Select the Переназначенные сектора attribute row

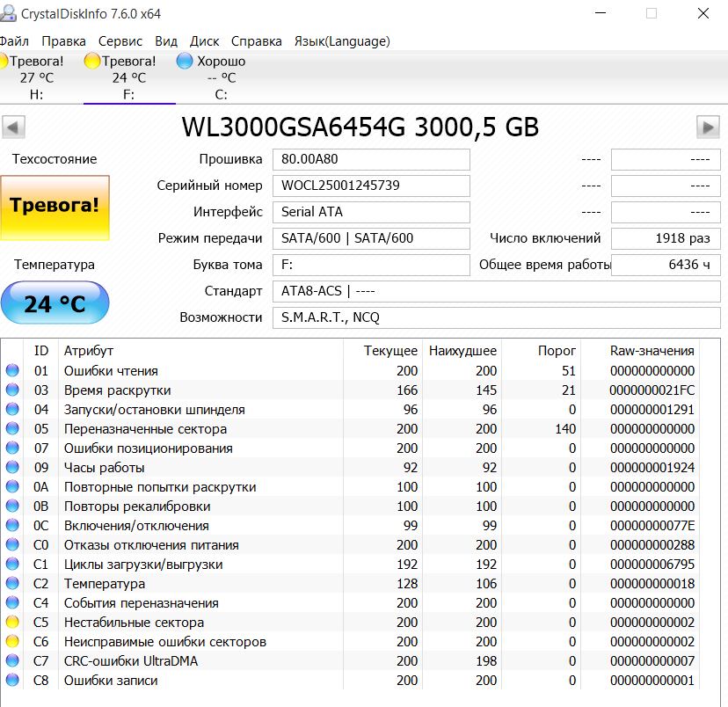click(x=145, y=429)
